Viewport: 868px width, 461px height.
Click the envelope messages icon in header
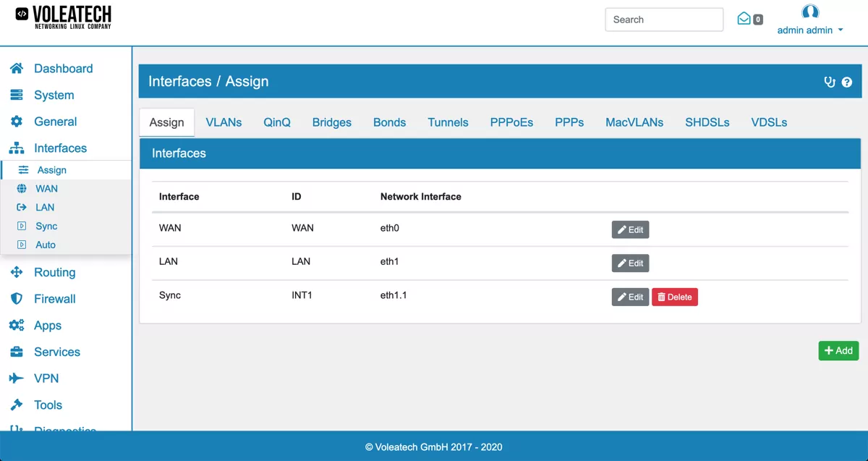coord(744,20)
